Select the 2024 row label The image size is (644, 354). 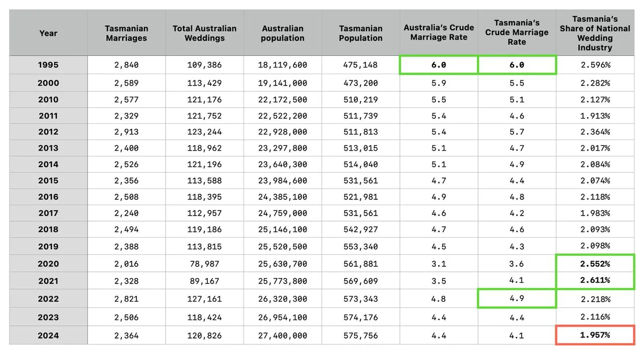48,335
